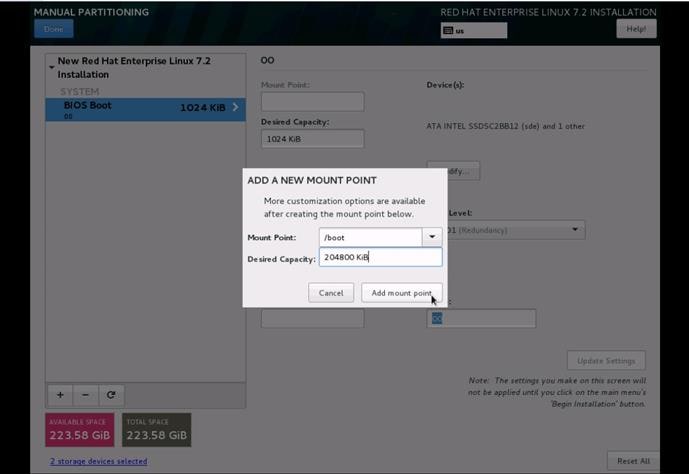The width and height of the screenshot is (689, 474).
Task: Add a partition with the plus icon
Action: [60, 395]
